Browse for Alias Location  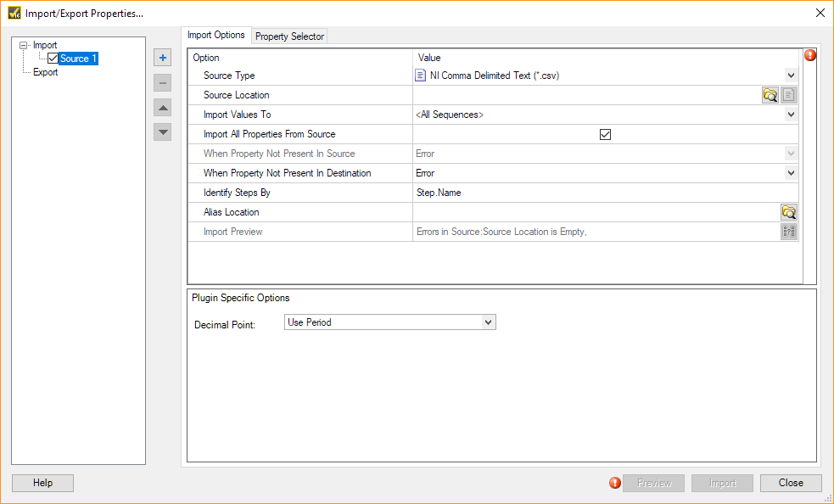789,212
